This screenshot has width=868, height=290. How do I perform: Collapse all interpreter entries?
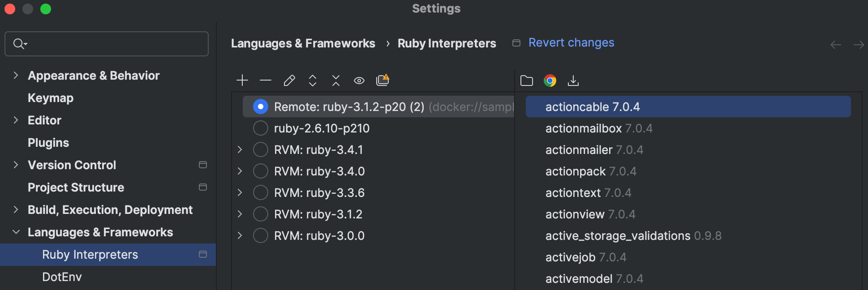(335, 81)
